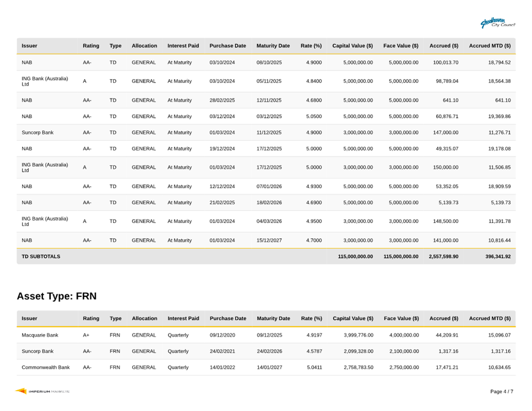532x411 pixels.
Task: Click accrued MTD amount 11,276.71
Action: click(x=499, y=132)
